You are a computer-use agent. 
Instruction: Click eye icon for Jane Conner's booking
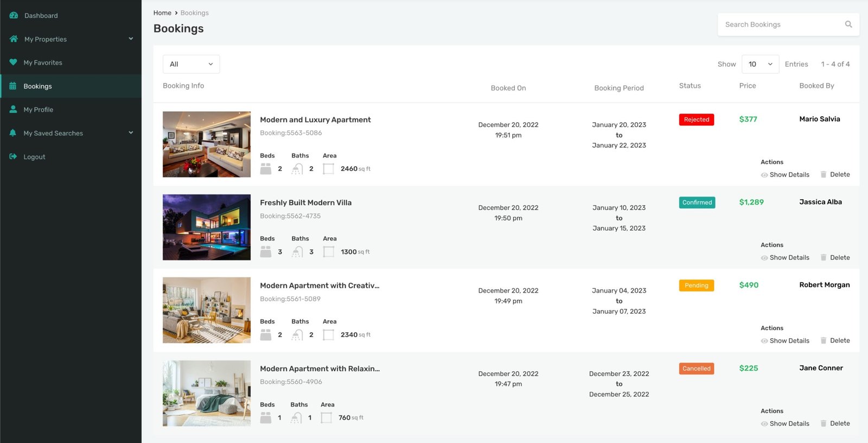coord(764,424)
